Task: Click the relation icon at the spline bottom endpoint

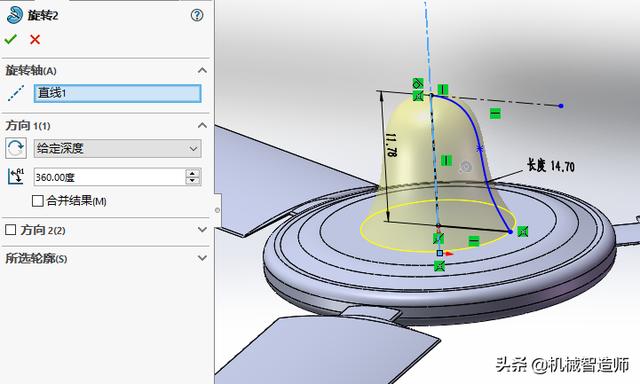Action: tap(523, 232)
